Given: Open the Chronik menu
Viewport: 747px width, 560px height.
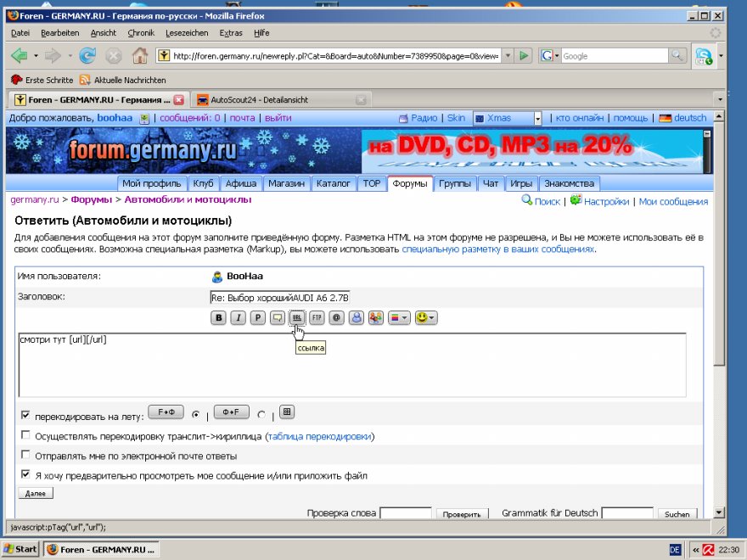Looking at the screenshot, I should click(141, 33).
